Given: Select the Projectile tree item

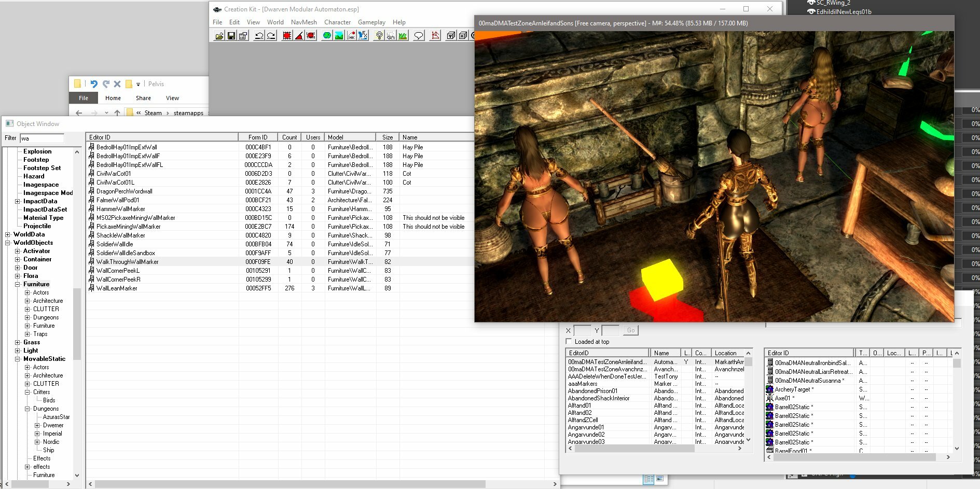Looking at the screenshot, I should (37, 226).
